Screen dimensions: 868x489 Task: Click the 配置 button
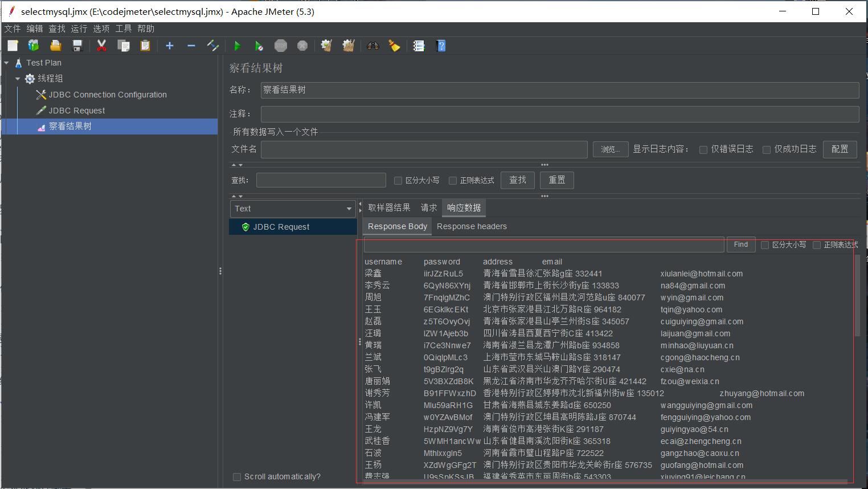[x=840, y=149]
